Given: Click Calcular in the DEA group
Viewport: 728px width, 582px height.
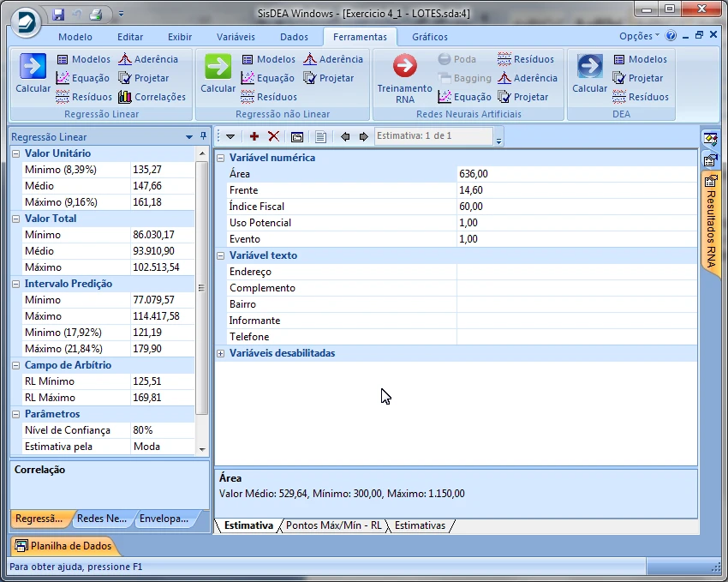Looking at the screenshot, I should (x=589, y=73).
